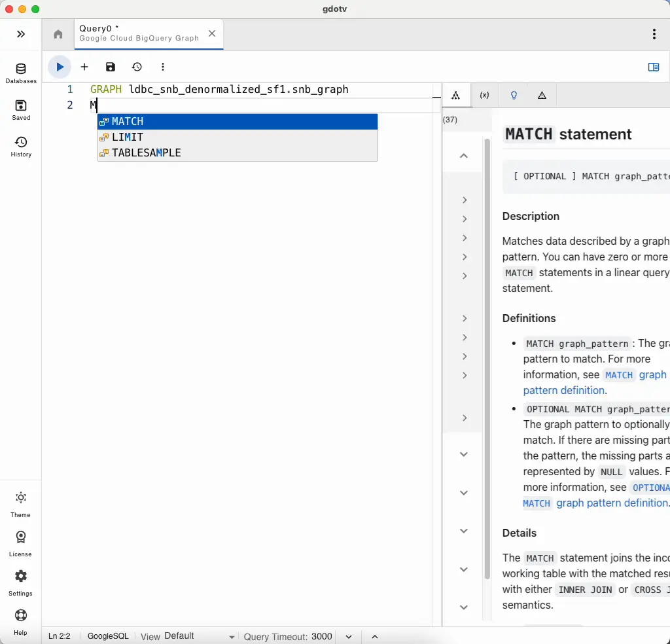Viewport: 670px width, 644px height.
Task: Collapse the sidebar with double chevron
Action: pos(21,34)
